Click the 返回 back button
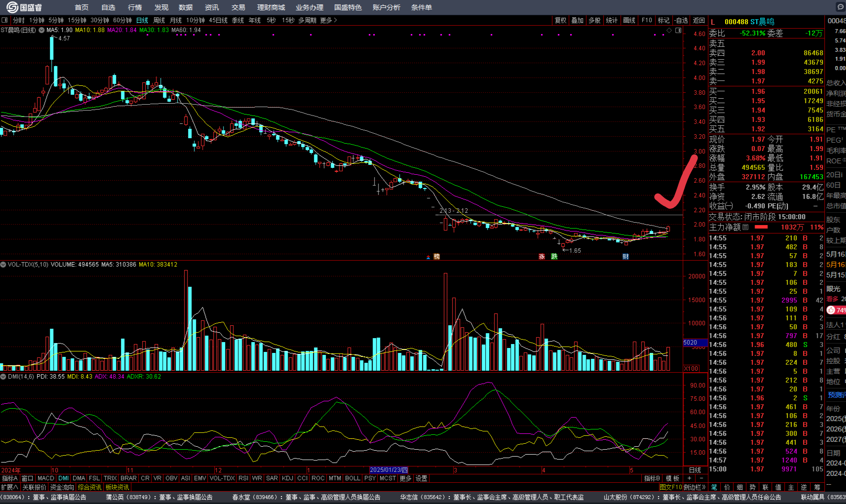The width and height of the screenshot is (846, 504). point(699,20)
